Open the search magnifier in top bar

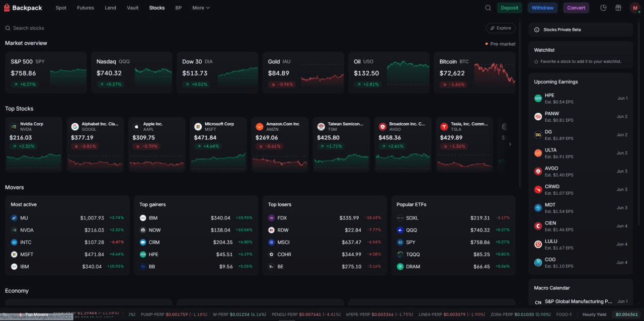488,8
